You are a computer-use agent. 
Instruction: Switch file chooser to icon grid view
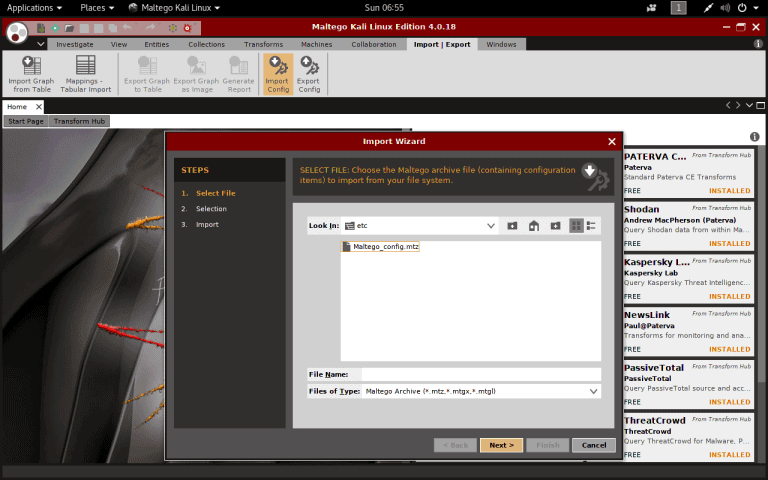point(576,226)
